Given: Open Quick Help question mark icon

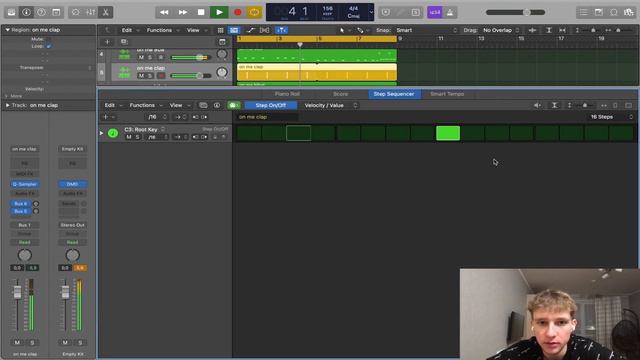Looking at the screenshot, I should pos(41,12).
